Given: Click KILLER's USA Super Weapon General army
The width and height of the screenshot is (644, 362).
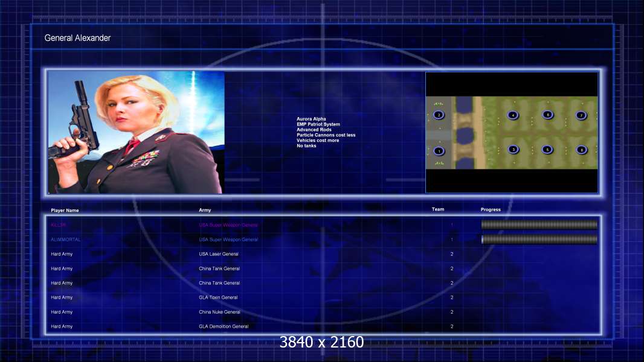Looking at the screenshot, I should point(228,225).
